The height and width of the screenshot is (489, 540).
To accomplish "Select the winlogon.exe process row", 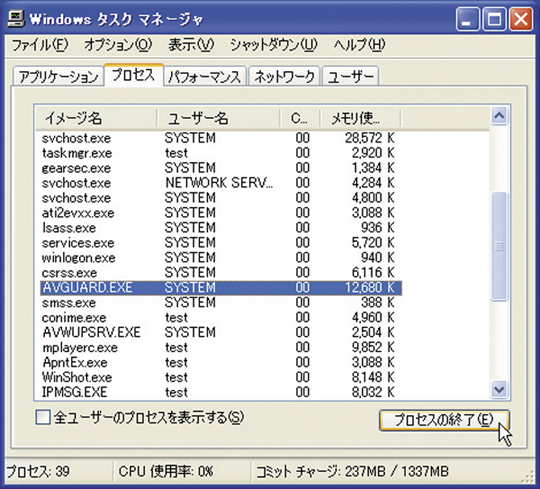I will pos(221,258).
